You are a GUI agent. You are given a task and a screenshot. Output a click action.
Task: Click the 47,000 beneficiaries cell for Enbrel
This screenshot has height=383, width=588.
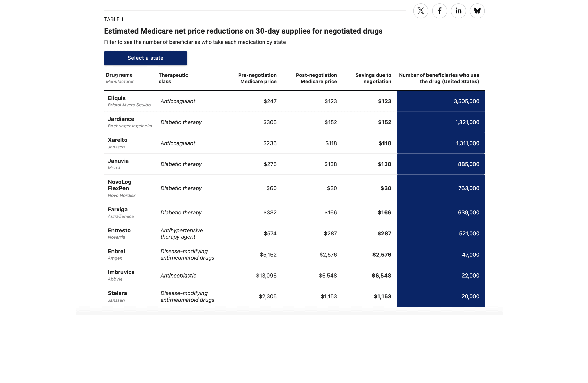[x=441, y=255]
